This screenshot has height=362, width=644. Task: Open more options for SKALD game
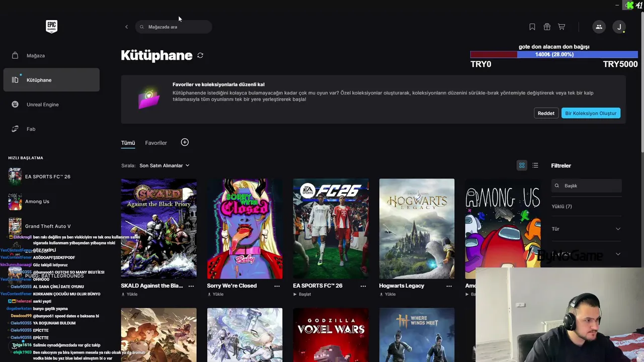191,286
